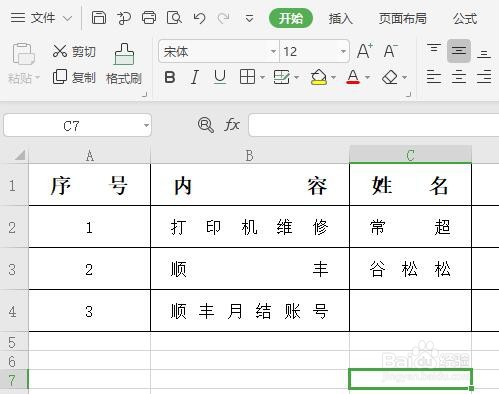
Task: Select column C header
Action: [410, 155]
